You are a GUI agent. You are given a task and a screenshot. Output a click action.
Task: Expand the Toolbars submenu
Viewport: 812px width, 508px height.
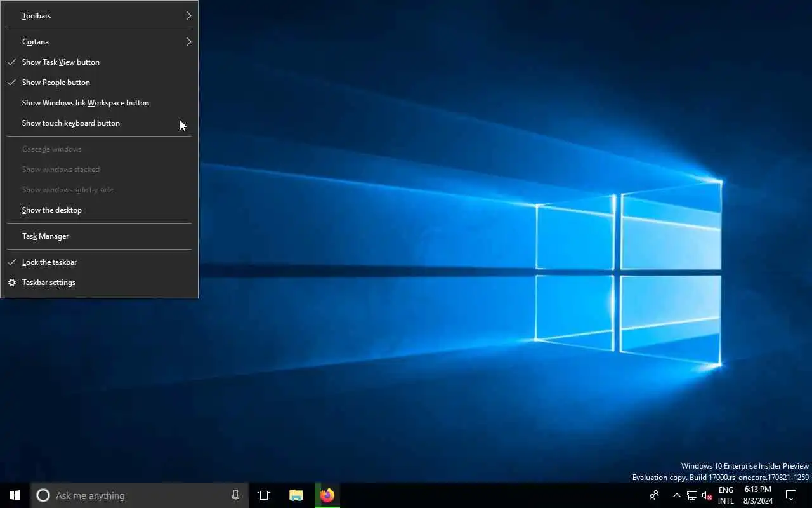(x=99, y=16)
